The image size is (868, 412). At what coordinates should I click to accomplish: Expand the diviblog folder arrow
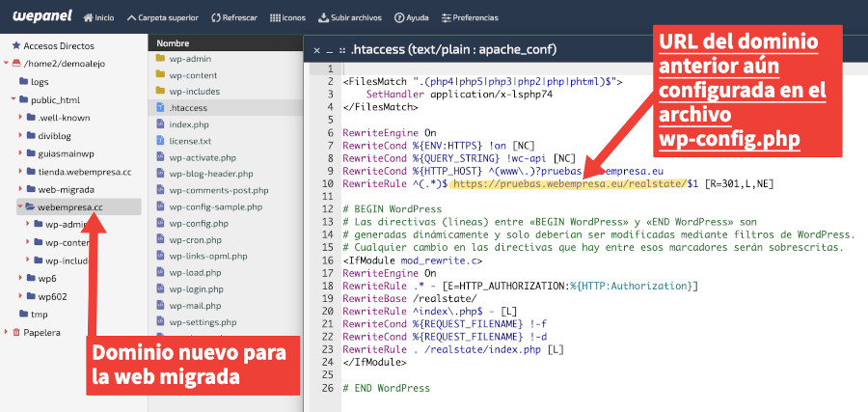tap(20, 136)
